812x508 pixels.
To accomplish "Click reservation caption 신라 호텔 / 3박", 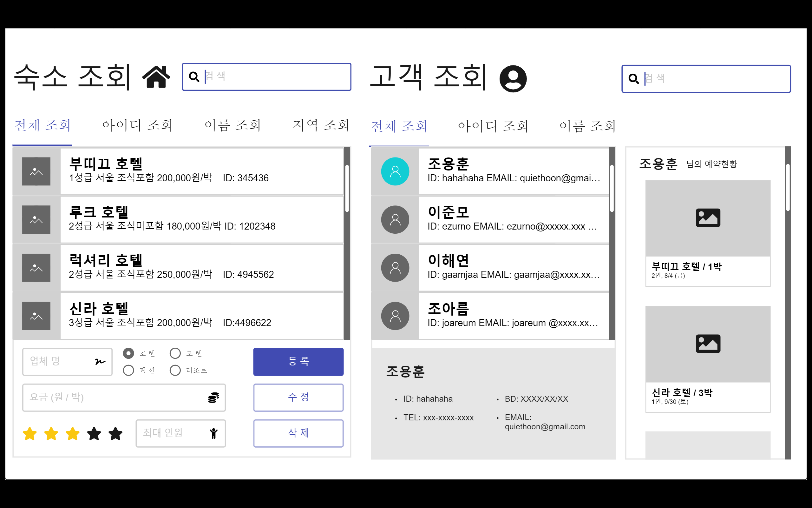I will (682, 393).
